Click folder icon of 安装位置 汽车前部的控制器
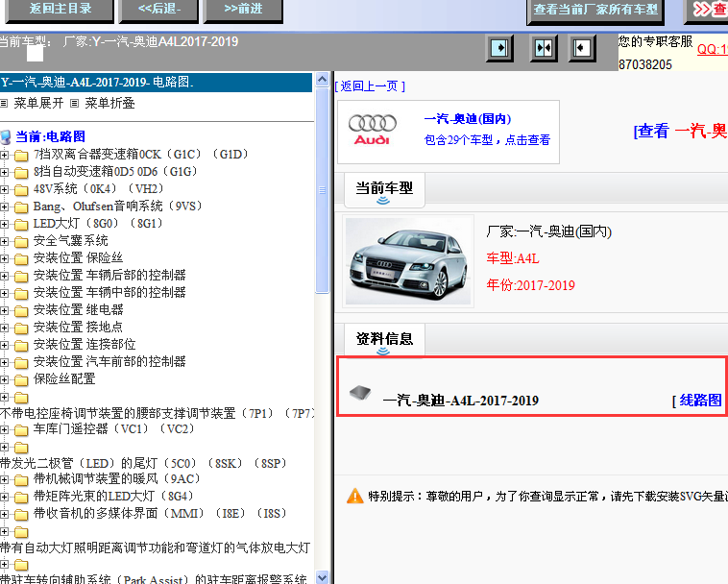The height and width of the screenshot is (584, 728). (x=21, y=362)
